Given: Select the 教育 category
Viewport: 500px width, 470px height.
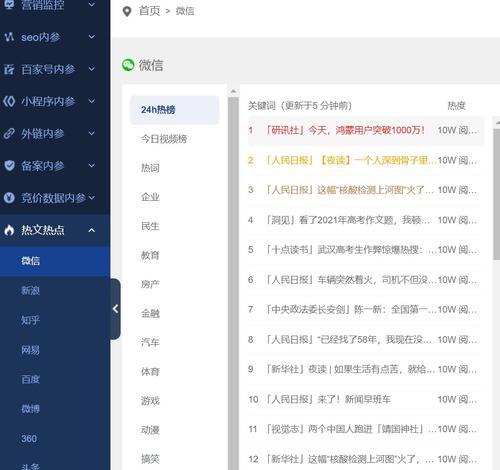Looking at the screenshot, I should (150, 255).
